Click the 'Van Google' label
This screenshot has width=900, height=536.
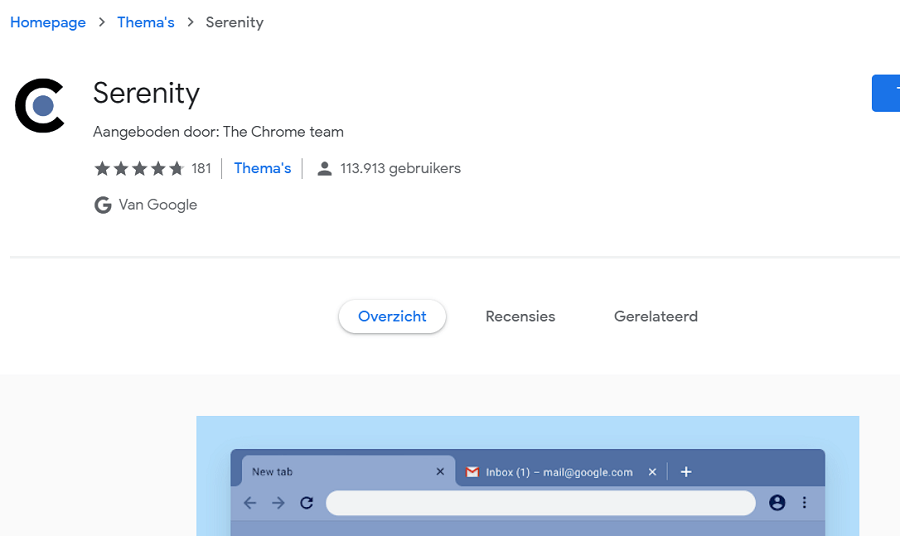pyautogui.click(x=158, y=205)
